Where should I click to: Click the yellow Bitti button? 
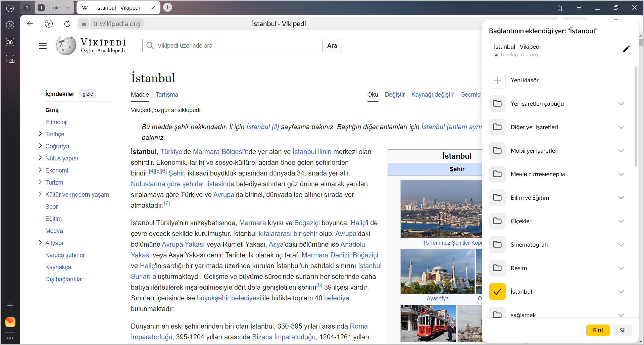point(598,330)
